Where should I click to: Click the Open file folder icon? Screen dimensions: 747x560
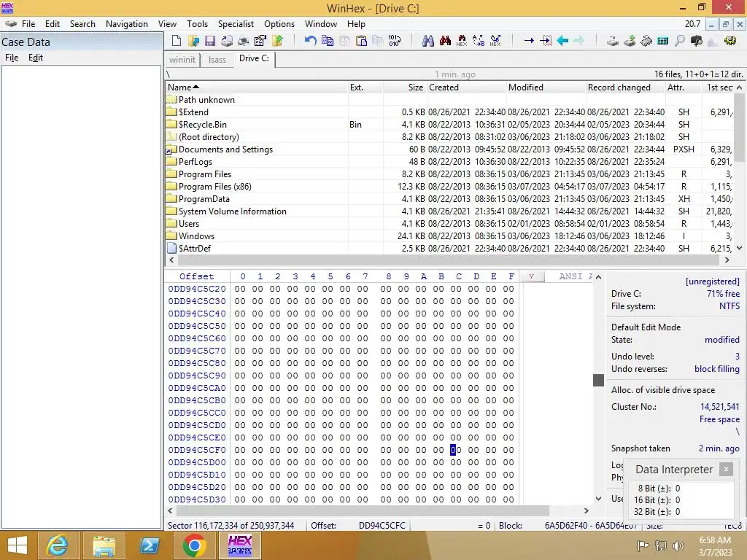193,41
